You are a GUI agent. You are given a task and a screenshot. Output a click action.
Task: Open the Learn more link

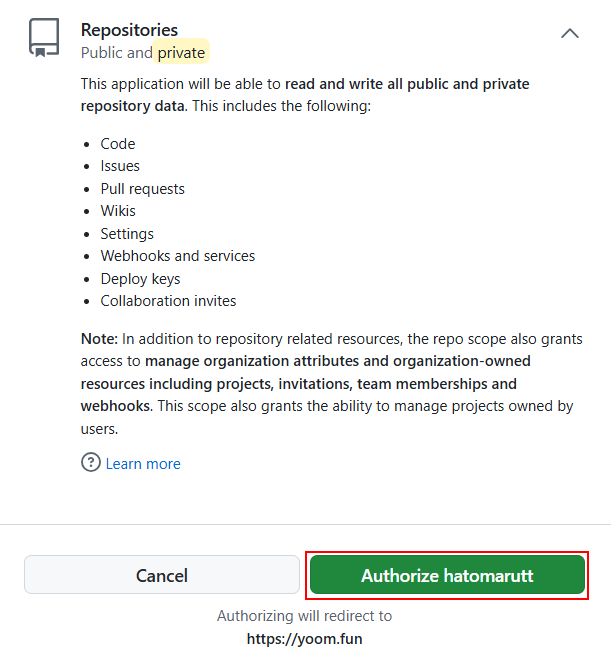click(x=143, y=464)
